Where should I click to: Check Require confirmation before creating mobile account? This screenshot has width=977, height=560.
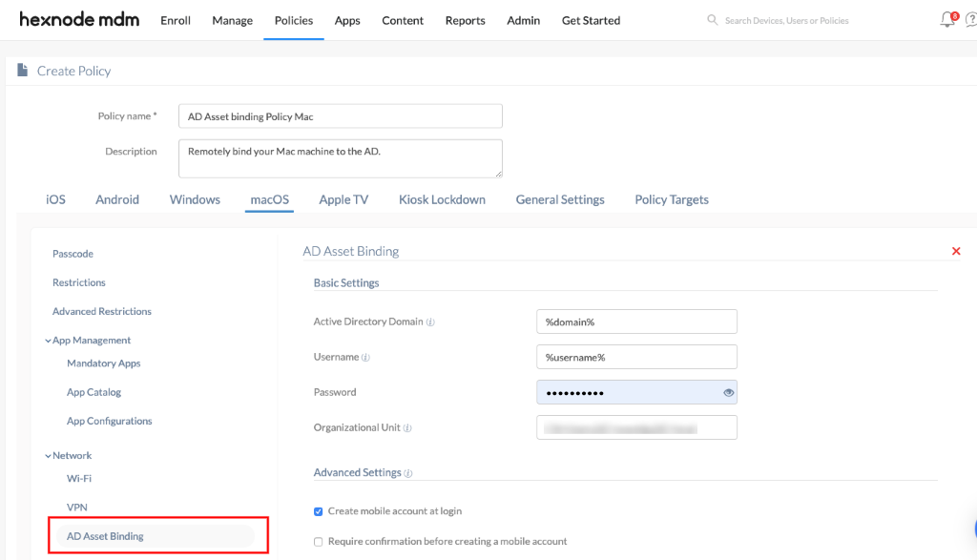click(x=319, y=542)
